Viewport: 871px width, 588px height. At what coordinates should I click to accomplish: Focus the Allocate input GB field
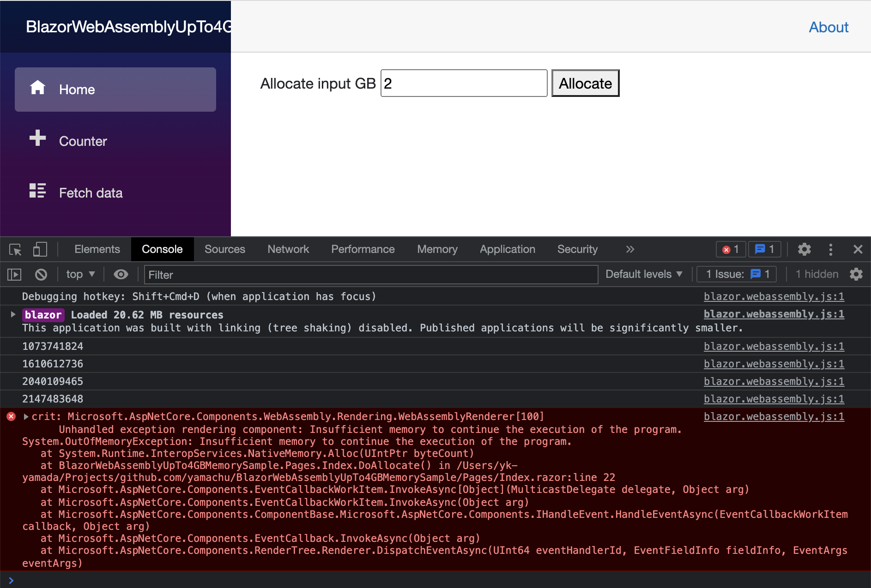[x=464, y=83]
